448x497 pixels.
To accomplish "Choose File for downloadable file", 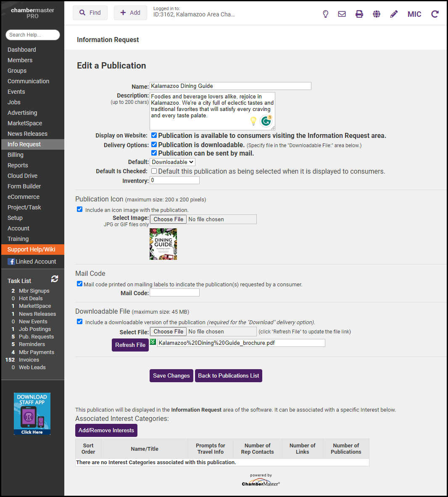I will click(x=168, y=332).
